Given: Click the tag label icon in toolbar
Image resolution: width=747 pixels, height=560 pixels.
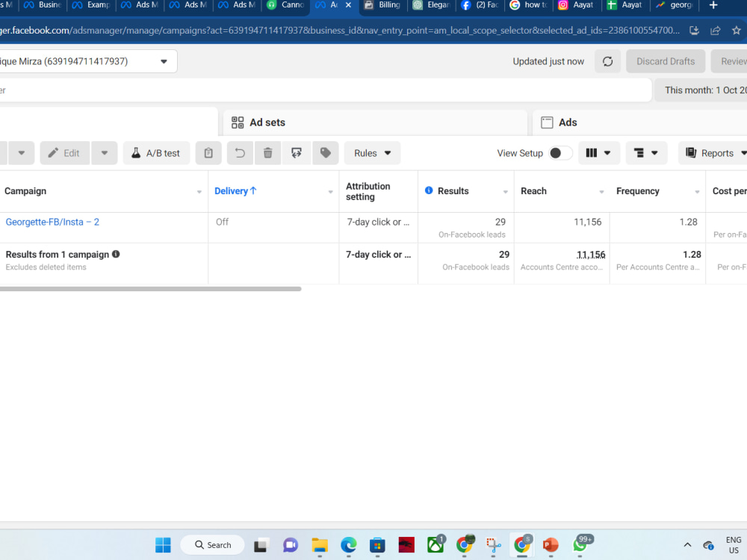Looking at the screenshot, I should (326, 153).
